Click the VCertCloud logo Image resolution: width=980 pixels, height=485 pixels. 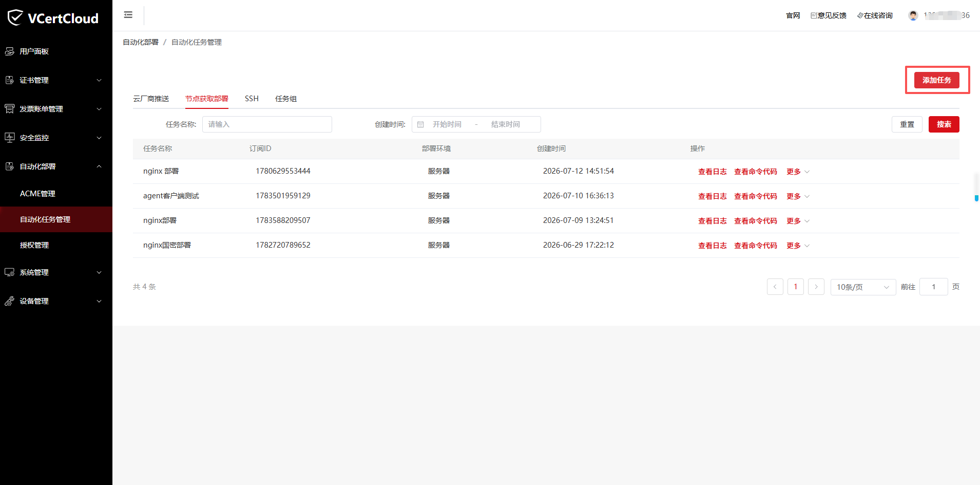point(53,18)
